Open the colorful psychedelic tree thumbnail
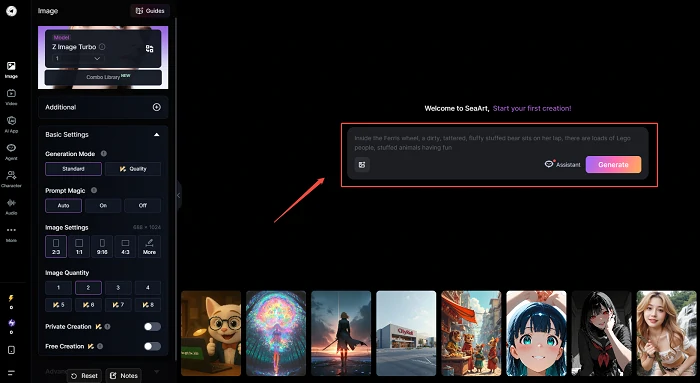The height and width of the screenshot is (383, 700). [276, 333]
